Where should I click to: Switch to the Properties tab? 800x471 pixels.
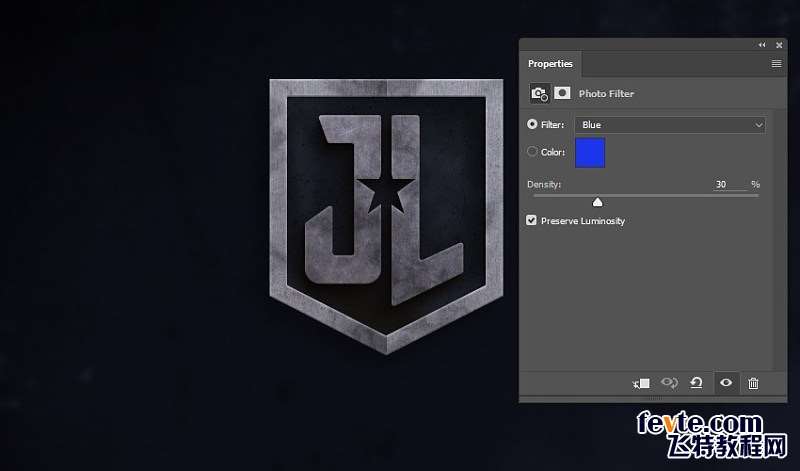(550, 64)
